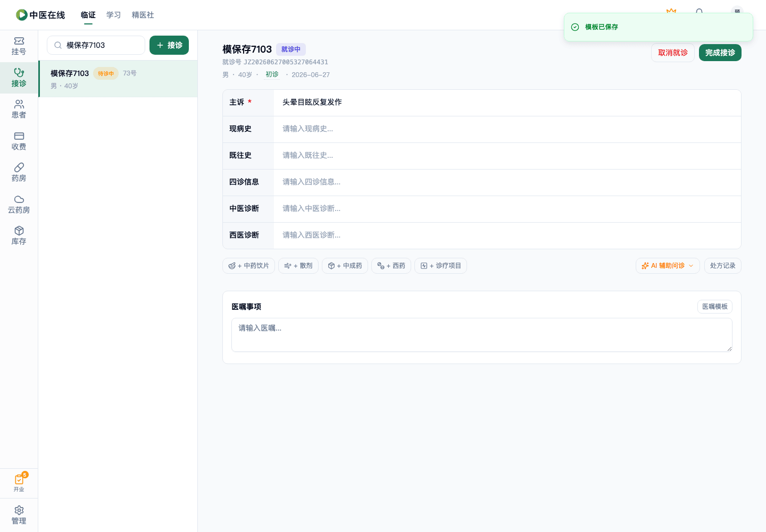Image resolution: width=766 pixels, height=532 pixels.
Task: Switch to the 精医社 tab
Action: (143, 15)
